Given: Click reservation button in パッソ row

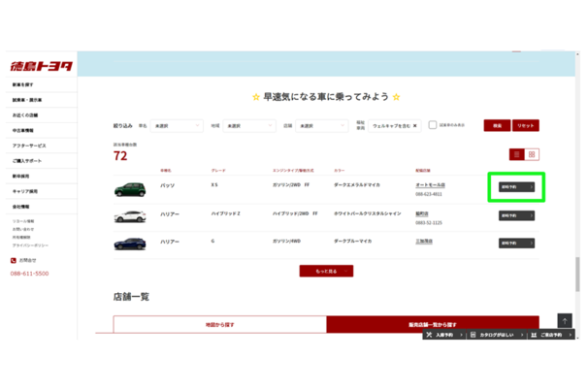Looking at the screenshot, I should [x=516, y=187].
